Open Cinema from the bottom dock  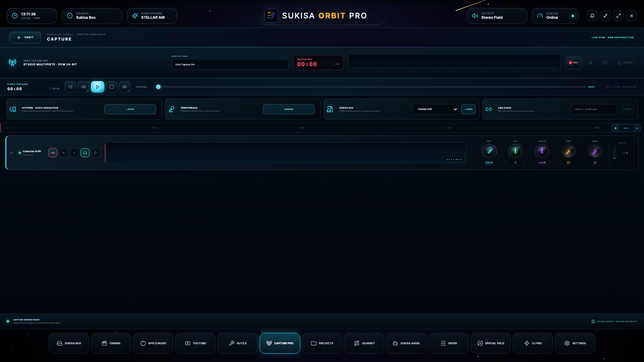(111, 343)
